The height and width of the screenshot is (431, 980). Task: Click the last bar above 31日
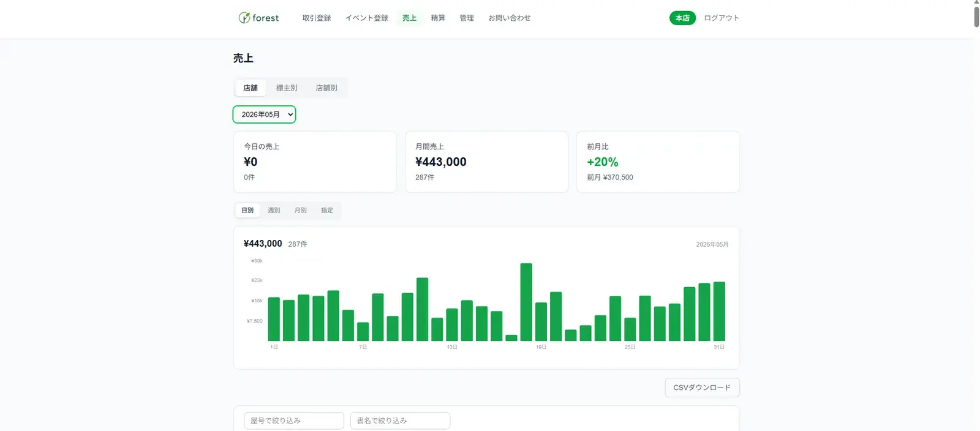[719, 312]
